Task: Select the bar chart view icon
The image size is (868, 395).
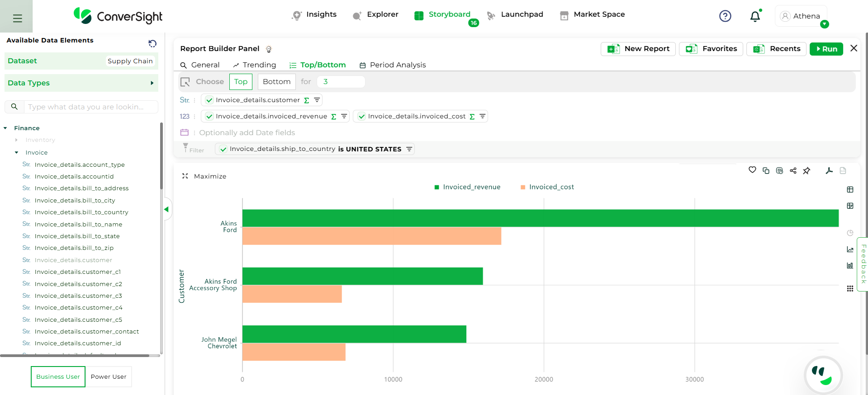Action: point(850,265)
